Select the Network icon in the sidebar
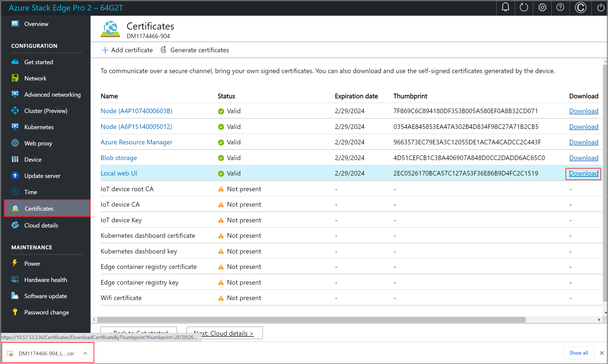 pos(15,78)
